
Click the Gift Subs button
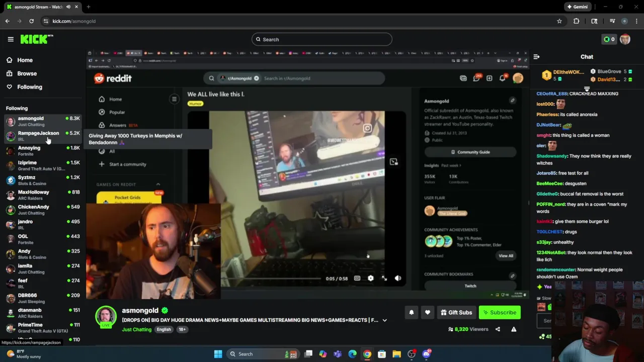456,313
